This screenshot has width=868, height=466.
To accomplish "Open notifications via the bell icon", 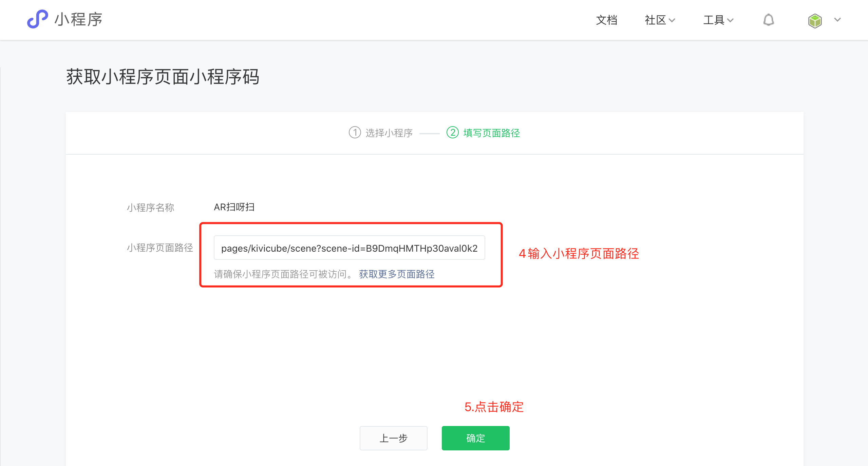I will (769, 20).
